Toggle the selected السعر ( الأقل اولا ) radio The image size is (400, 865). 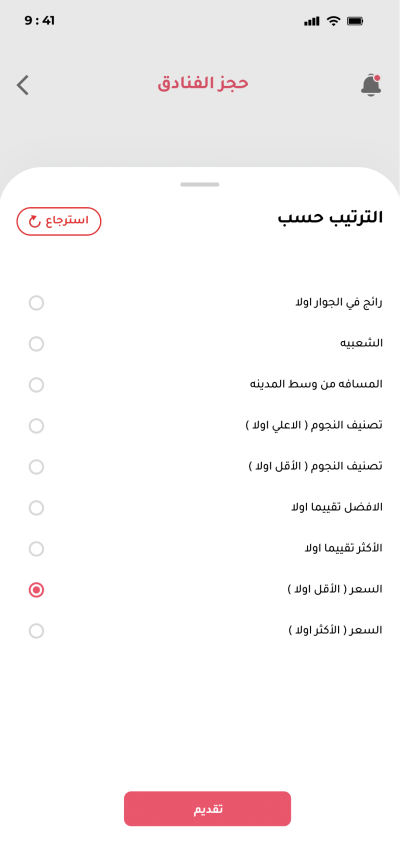click(x=36, y=590)
